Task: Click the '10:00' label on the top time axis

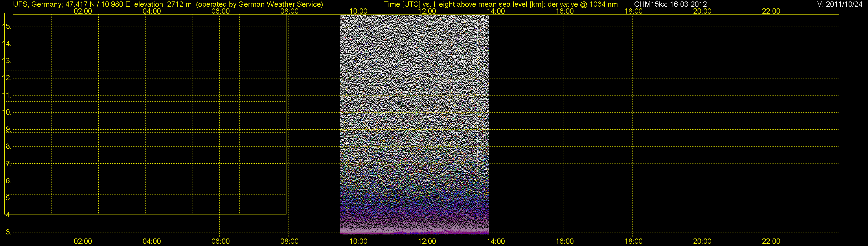Action: (358, 11)
